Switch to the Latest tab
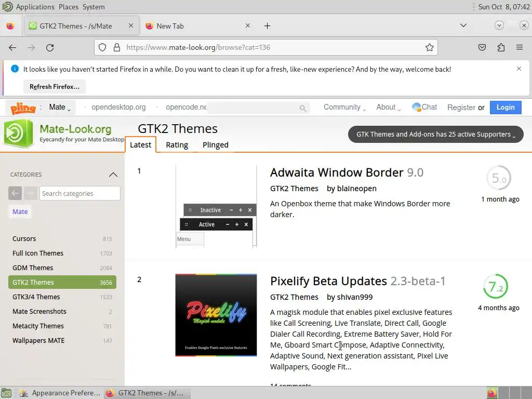 [x=140, y=145]
